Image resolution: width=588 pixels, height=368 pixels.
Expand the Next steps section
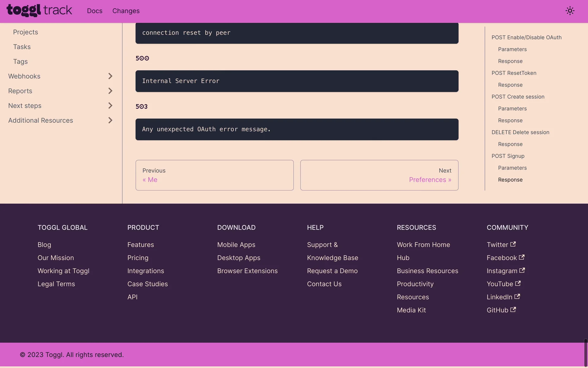click(x=110, y=105)
